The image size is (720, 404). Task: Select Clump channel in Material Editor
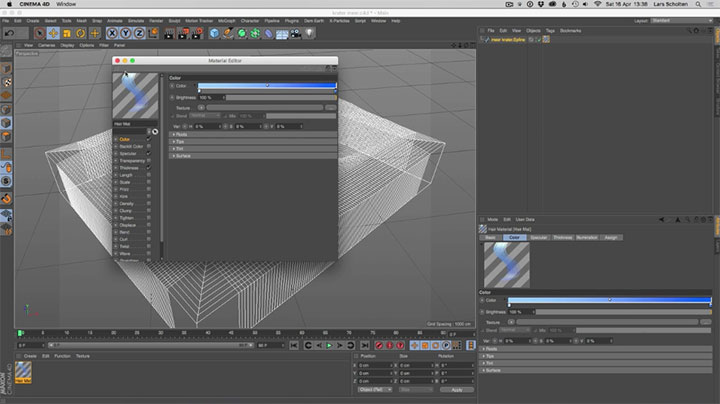[125, 211]
